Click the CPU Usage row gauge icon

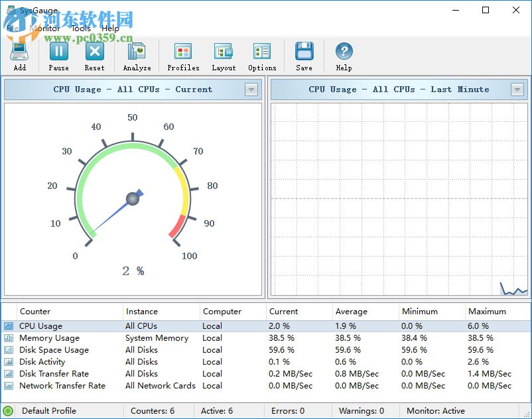click(x=9, y=326)
